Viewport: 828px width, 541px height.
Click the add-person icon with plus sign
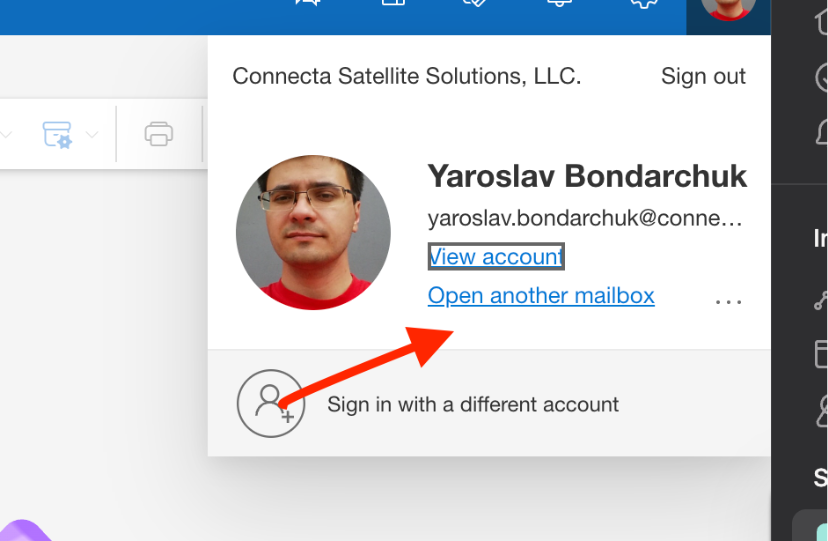[x=270, y=403]
